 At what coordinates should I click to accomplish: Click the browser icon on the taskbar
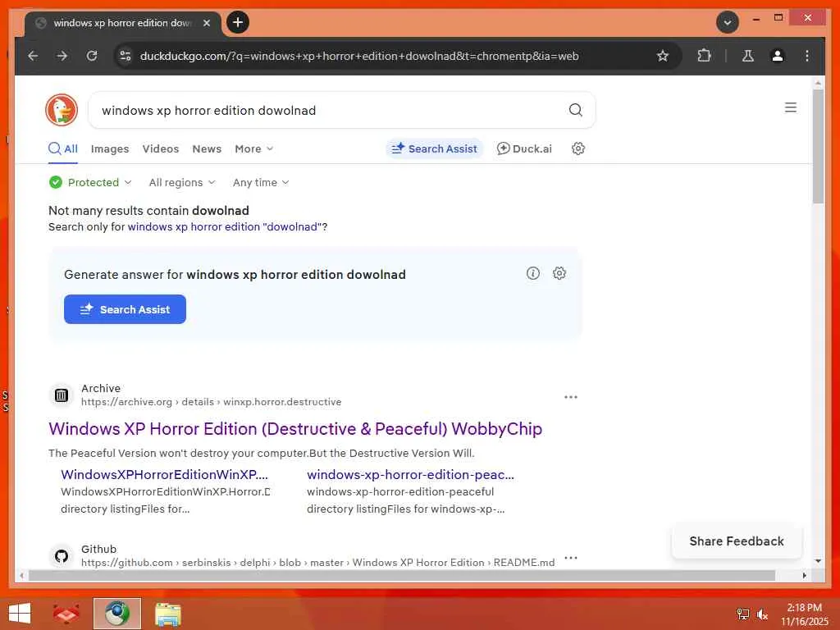[116, 614]
